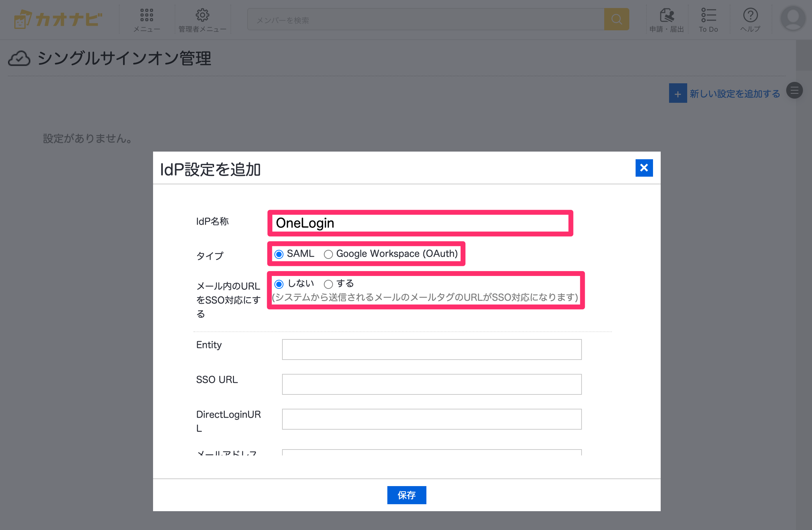The height and width of the screenshot is (530, 812).
Task: Open the メニュー grid icon
Action: pyautogui.click(x=147, y=15)
